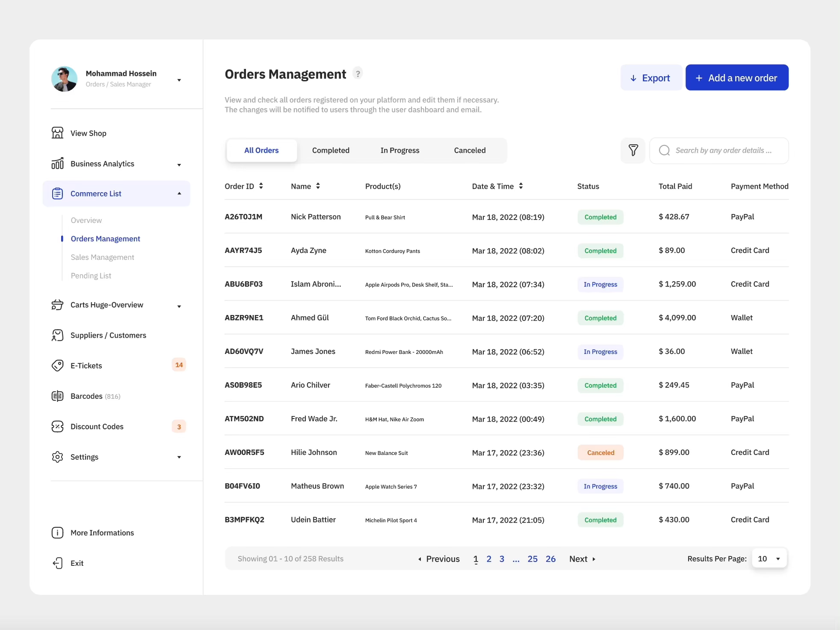
Task: Sort table by Order ID arrows
Action: pyautogui.click(x=261, y=186)
